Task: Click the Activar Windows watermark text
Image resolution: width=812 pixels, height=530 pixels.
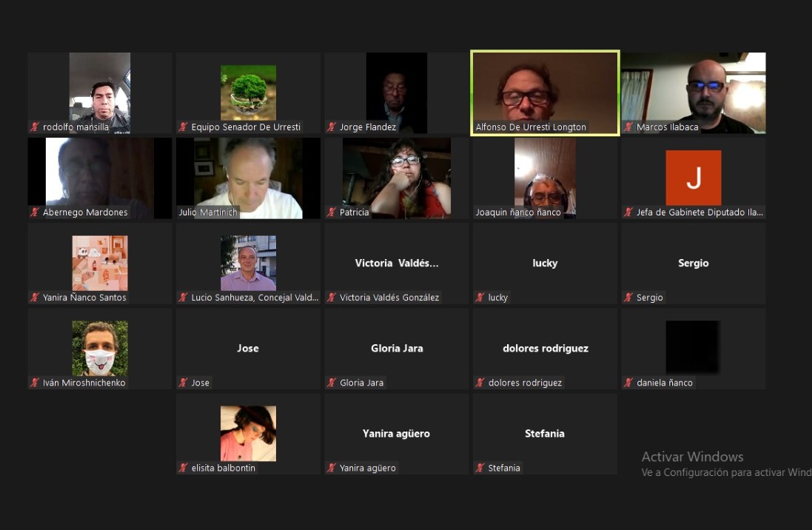Action: coord(692,457)
